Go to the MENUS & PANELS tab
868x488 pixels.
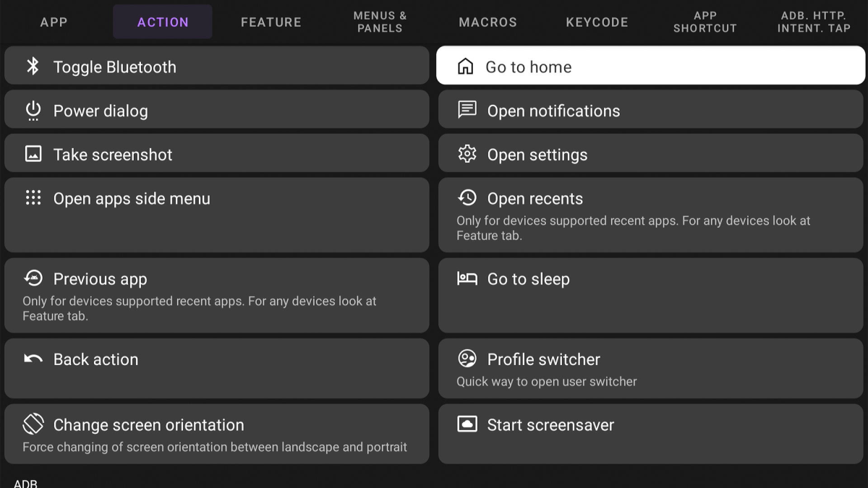(380, 22)
